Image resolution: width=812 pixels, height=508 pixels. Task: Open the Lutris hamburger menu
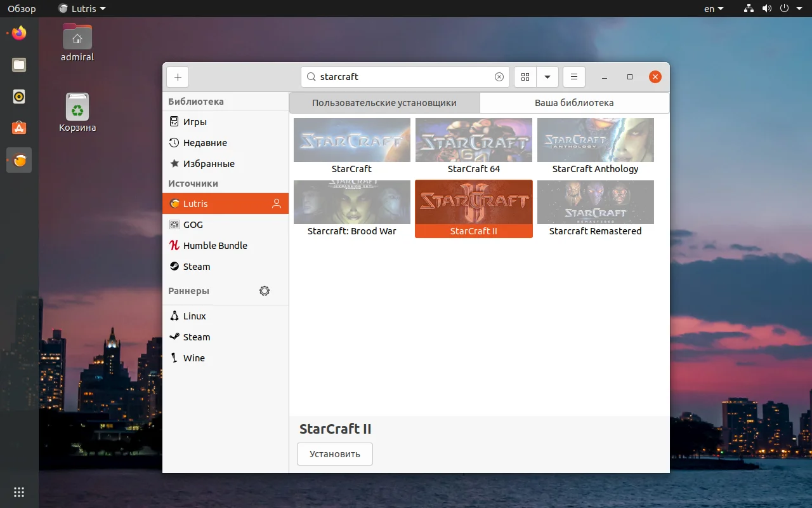point(574,77)
